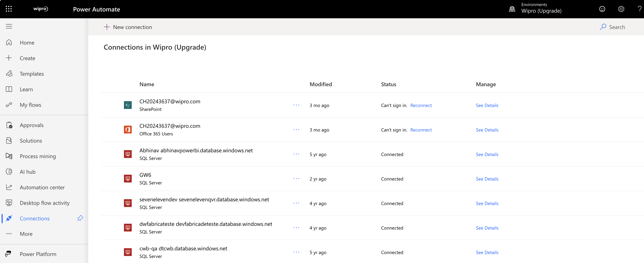The width and height of the screenshot is (644, 263).
Task: Click the Desktop flow activity icon
Action: tap(9, 203)
